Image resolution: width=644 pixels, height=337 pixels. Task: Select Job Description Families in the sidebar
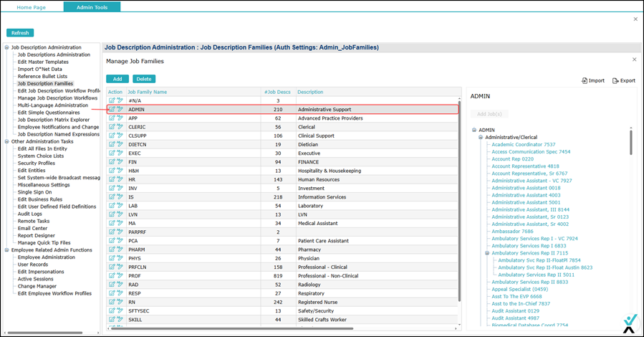(45, 83)
